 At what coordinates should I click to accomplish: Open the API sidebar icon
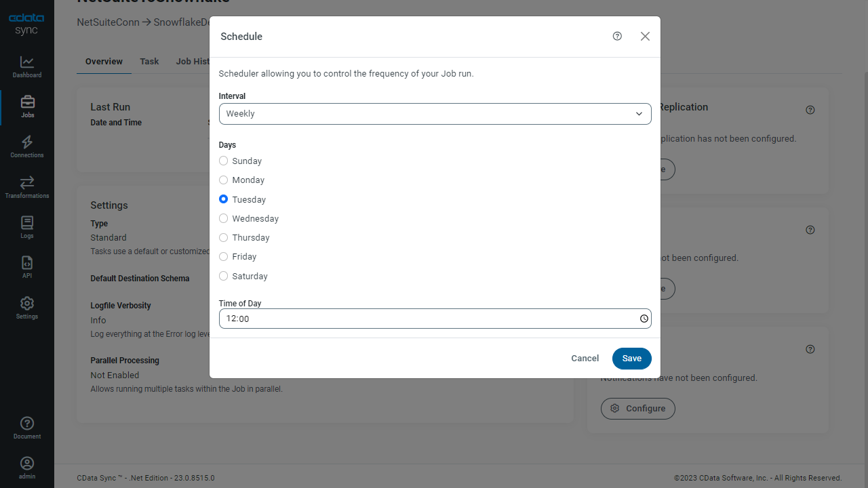(x=27, y=267)
